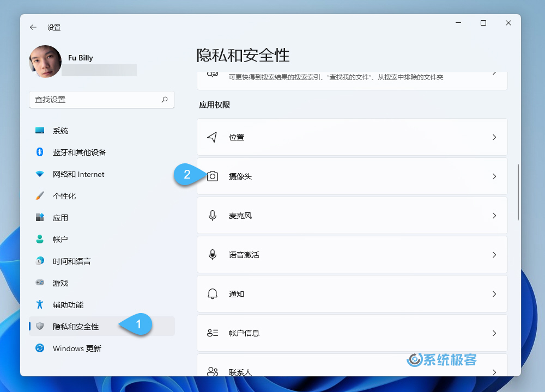
Task: Click the chevron on the 摄像头 row
Action: (x=494, y=177)
